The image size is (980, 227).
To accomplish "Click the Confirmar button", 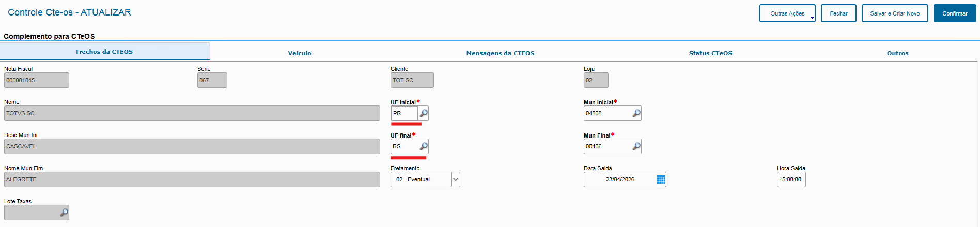I will coord(955,13).
